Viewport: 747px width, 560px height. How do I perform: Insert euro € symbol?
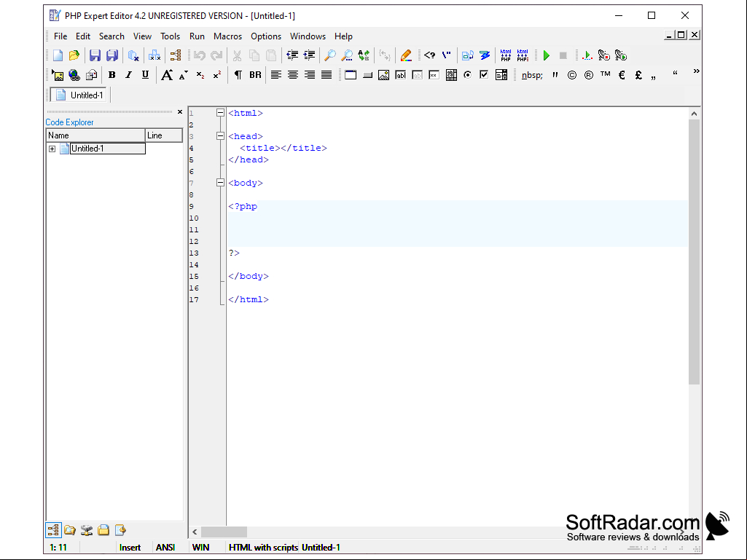click(622, 75)
